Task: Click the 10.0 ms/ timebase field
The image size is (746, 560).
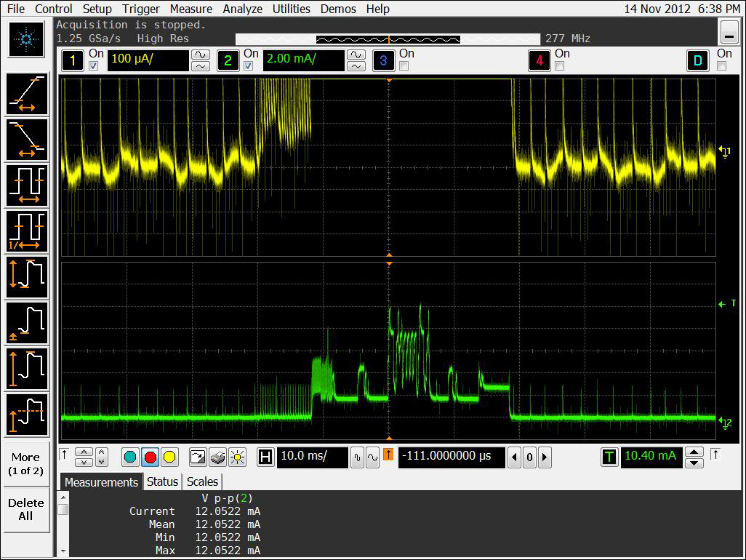Action: 313,457
